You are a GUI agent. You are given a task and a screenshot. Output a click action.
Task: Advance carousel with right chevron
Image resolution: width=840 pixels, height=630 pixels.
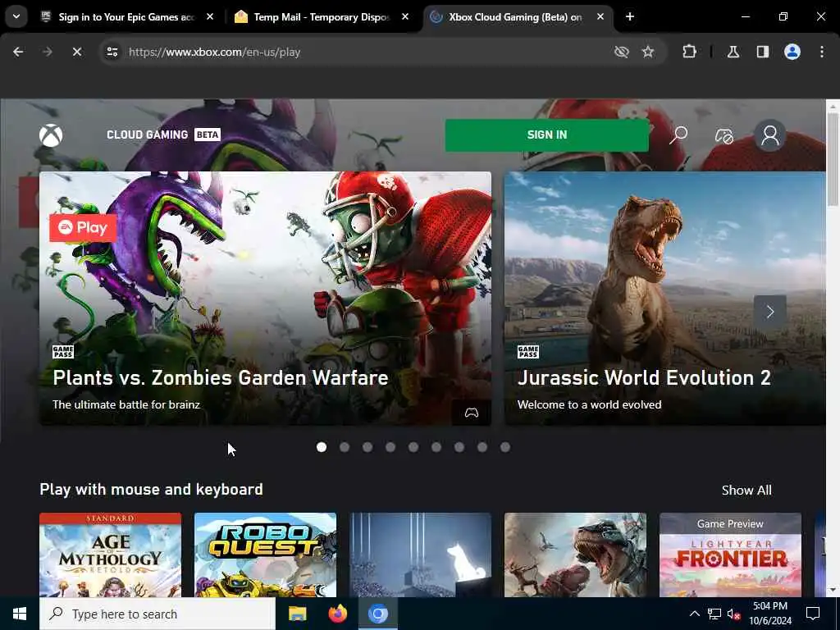769,311
